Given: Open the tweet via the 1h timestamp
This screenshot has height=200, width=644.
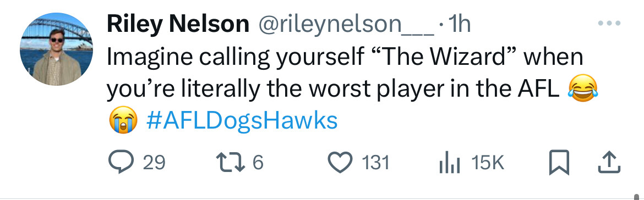Looking at the screenshot, I should [459, 25].
